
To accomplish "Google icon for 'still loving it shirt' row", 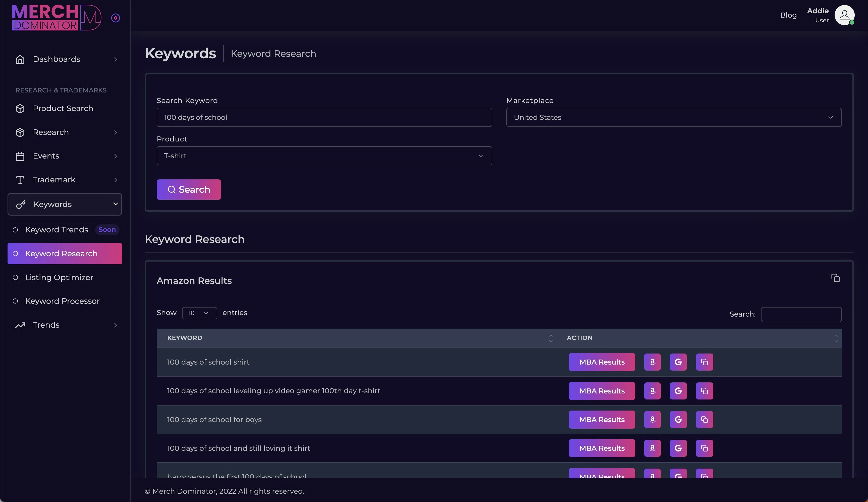I will pyautogui.click(x=678, y=448).
